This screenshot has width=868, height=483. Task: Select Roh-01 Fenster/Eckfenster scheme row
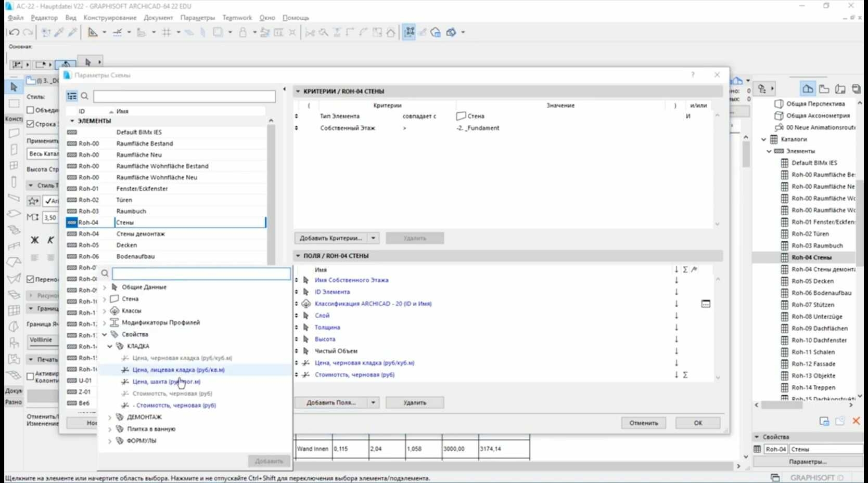click(x=166, y=189)
